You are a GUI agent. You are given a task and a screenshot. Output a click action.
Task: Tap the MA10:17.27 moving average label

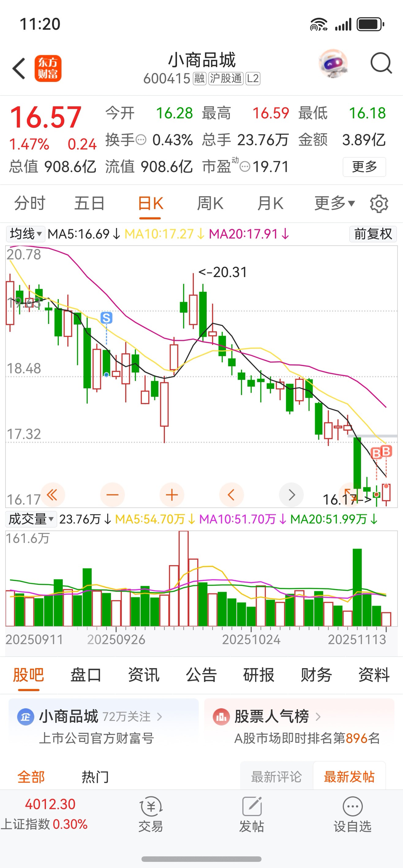click(x=164, y=234)
